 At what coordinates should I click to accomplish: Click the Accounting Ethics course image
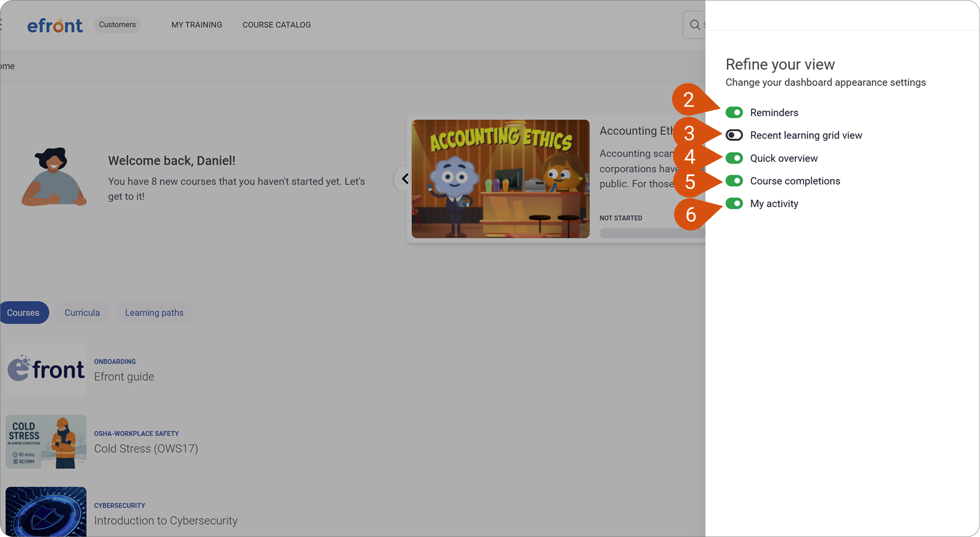click(x=500, y=179)
